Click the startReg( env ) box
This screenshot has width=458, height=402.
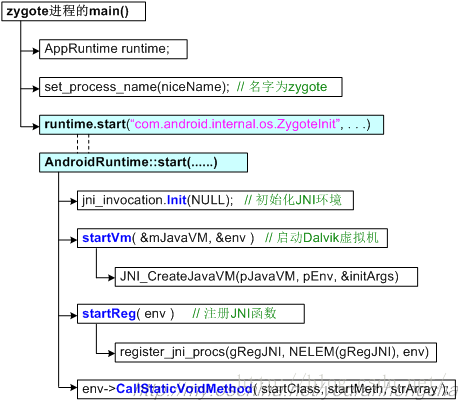coord(191,314)
